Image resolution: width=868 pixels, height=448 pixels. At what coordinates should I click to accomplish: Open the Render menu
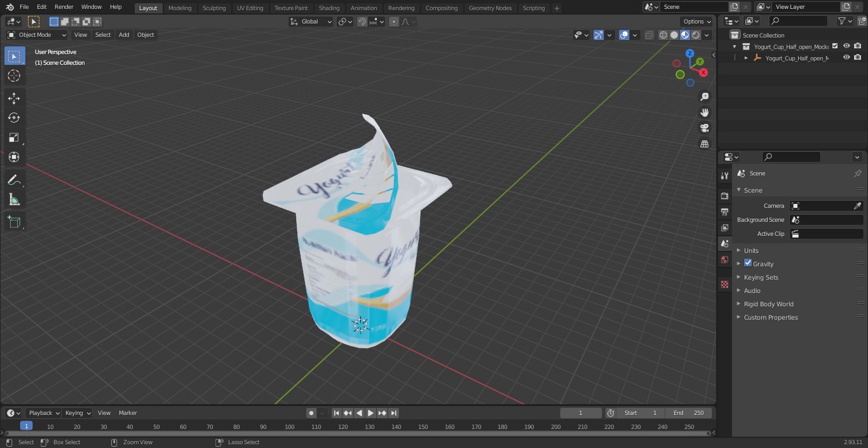[64, 7]
